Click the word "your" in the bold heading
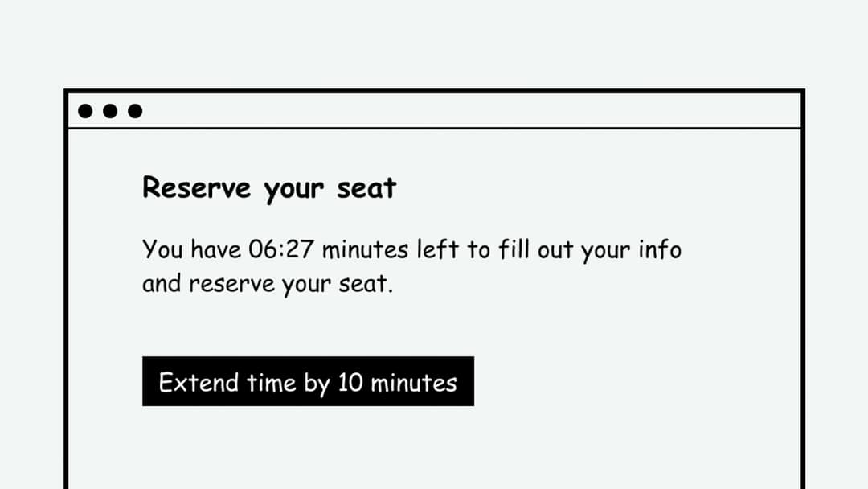The image size is (868, 489). (x=294, y=190)
